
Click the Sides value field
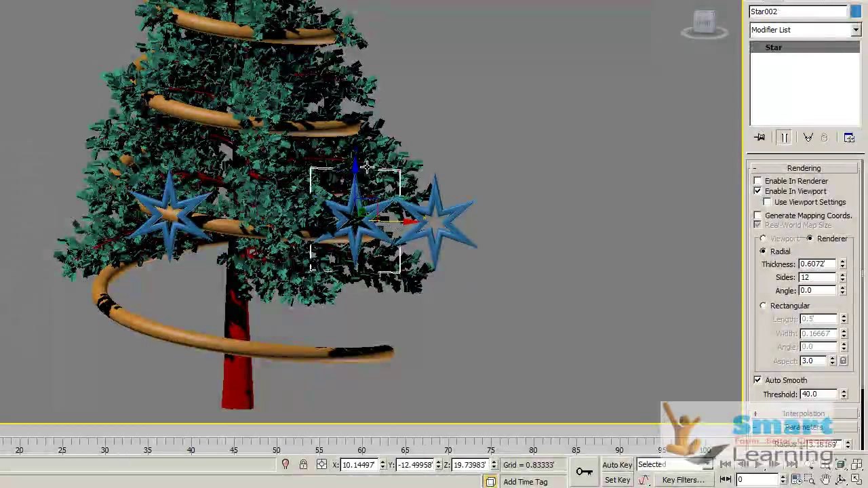[x=818, y=277]
